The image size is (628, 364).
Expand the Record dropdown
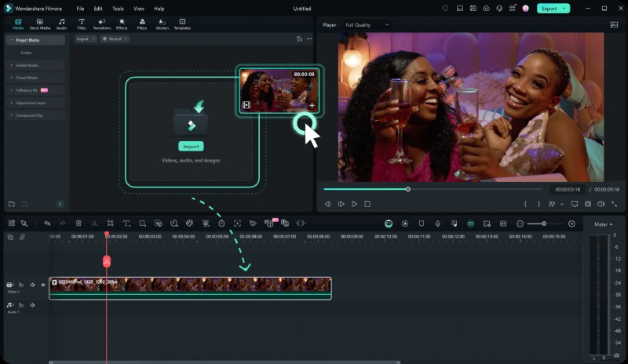point(115,38)
